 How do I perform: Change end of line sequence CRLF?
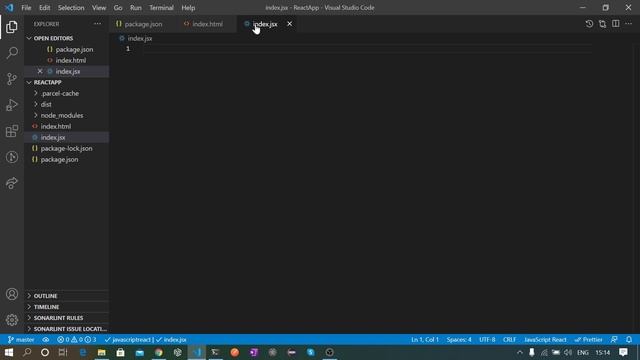click(509, 340)
